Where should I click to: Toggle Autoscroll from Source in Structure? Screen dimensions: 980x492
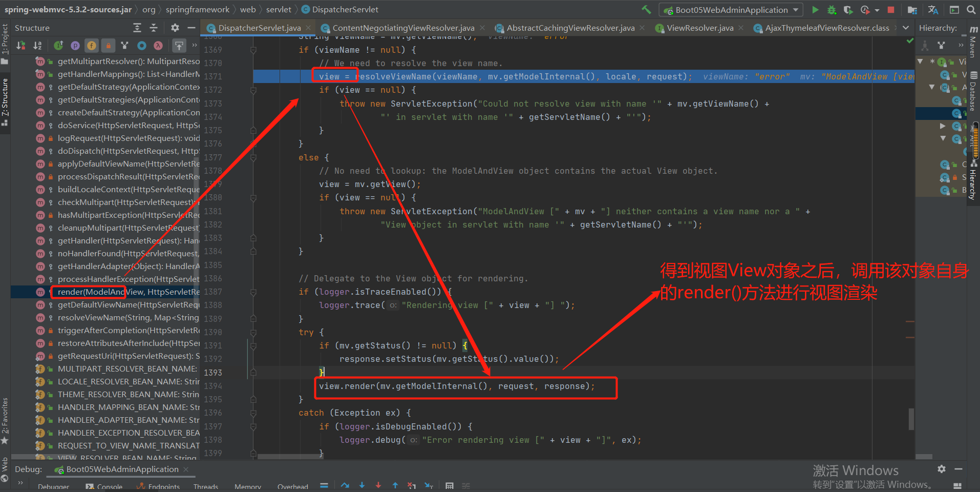[x=179, y=46]
